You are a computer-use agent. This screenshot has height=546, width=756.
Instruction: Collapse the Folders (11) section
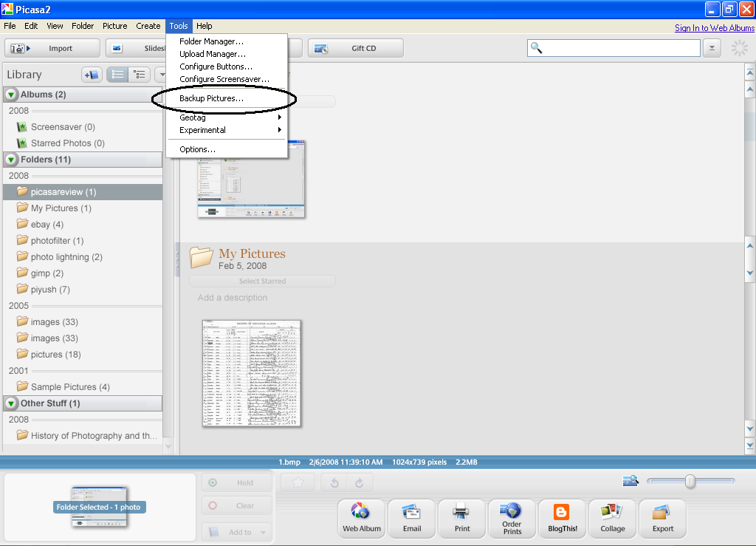(x=11, y=160)
